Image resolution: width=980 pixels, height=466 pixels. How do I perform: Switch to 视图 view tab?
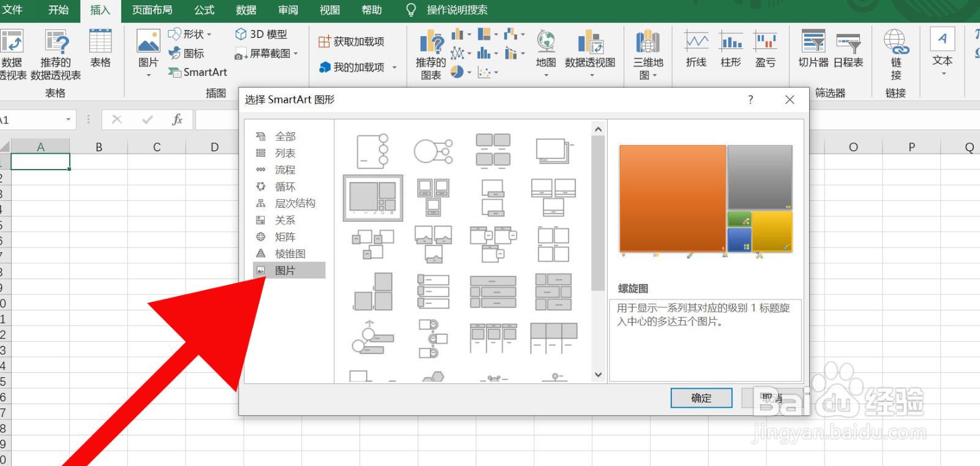pyautogui.click(x=330, y=10)
